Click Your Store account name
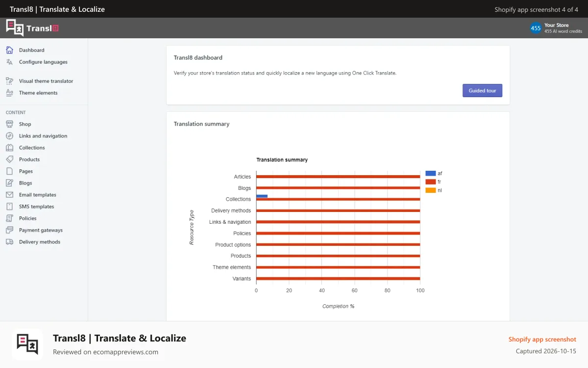 click(557, 25)
